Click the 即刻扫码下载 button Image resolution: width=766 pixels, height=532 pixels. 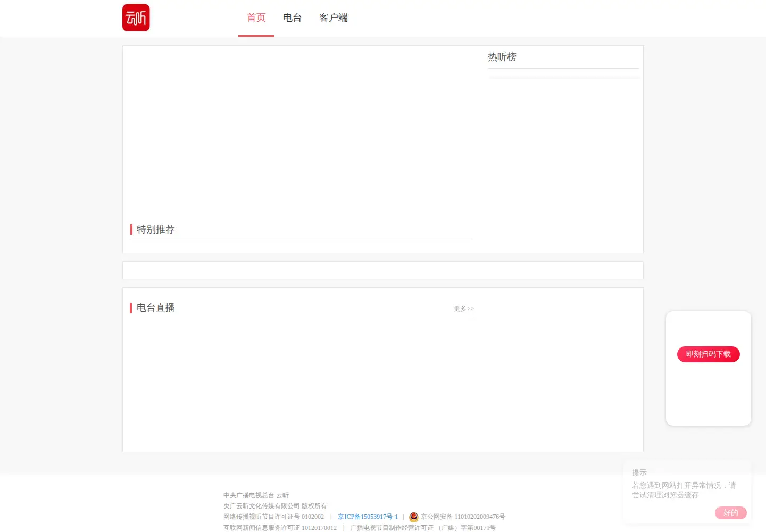(x=709, y=354)
